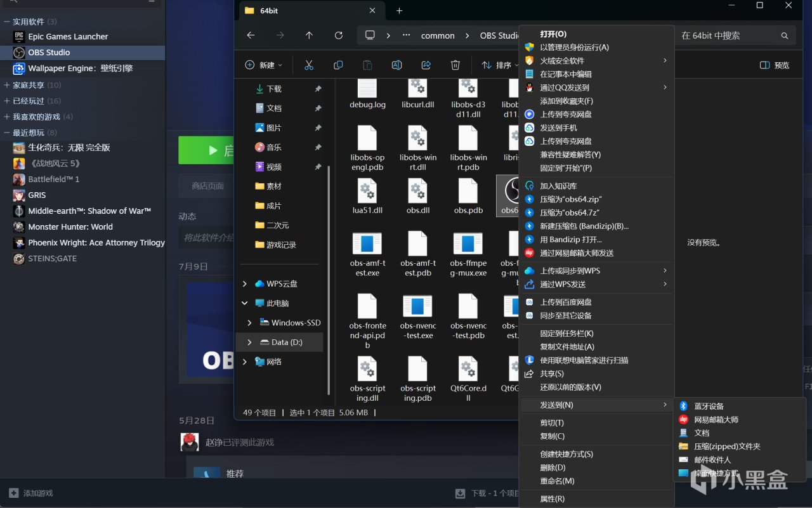The width and height of the screenshot is (812, 508).
Task: Expand the 我喜欢的游戏 category in Steam
Action: (x=6, y=117)
